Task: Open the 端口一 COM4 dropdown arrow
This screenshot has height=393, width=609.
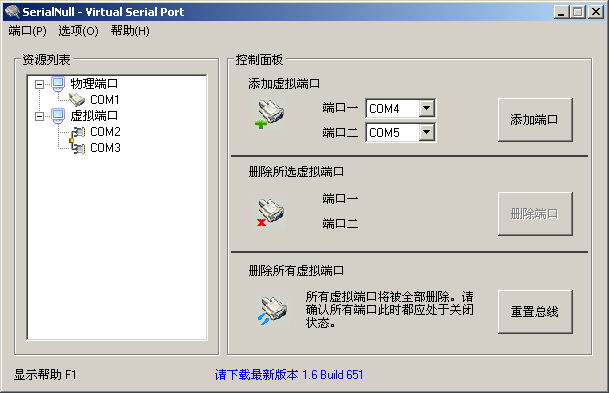Action: pyautogui.click(x=426, y=108)
